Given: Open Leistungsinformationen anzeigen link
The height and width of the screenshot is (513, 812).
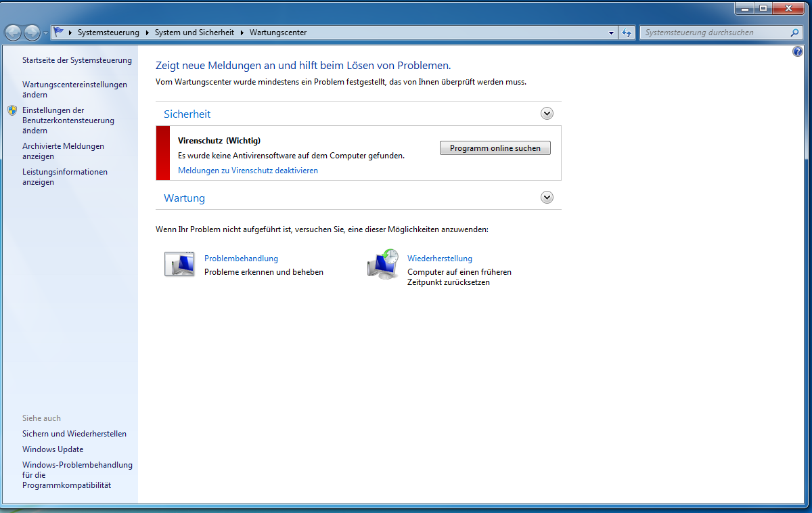Looking at the screenshot, I should click(x=65, y=177).
